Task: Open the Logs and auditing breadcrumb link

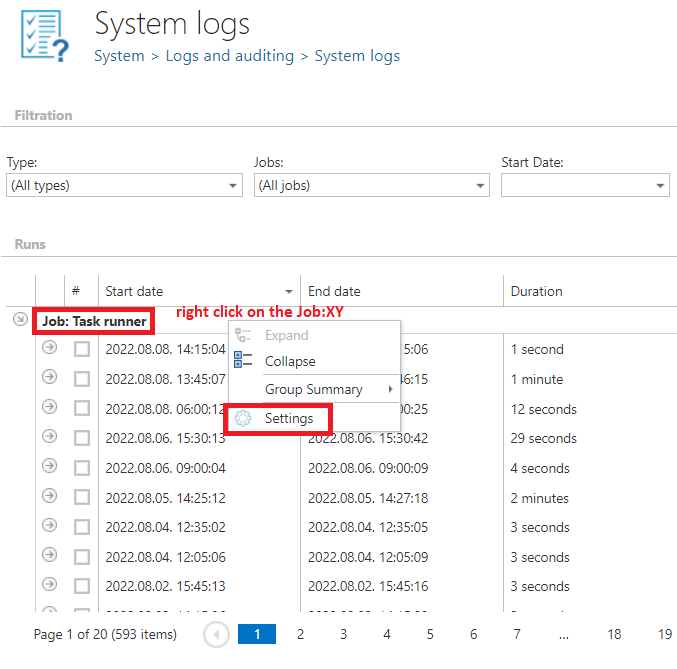Action: [x=229, y=56]
